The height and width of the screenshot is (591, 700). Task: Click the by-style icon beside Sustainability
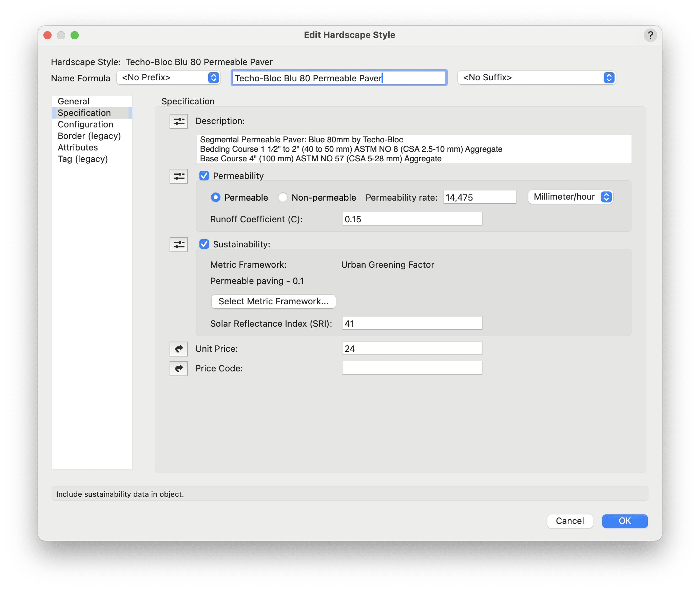(x=179, y=245)
